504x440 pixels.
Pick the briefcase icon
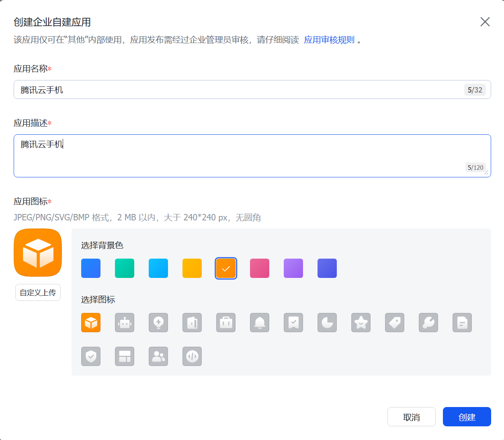[x=226, y=323]
